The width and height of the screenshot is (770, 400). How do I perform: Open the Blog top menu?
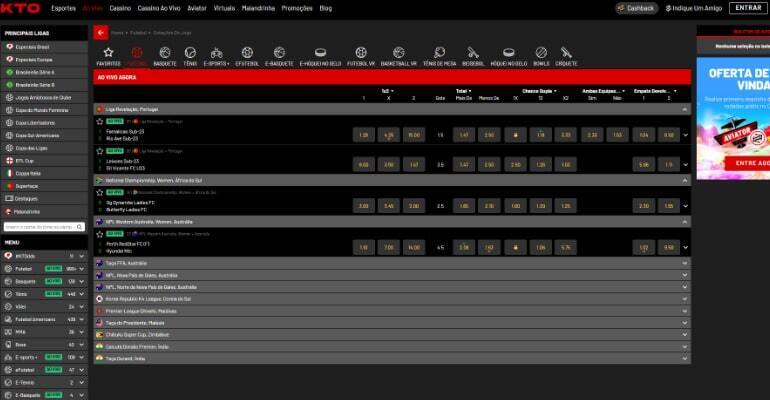click(326, 8)
